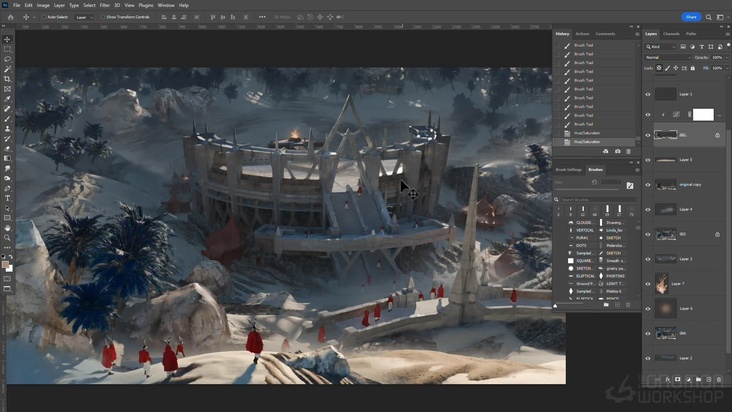The height and width of the screenshot is (412, 732).
Task: Open the Opacity value dropdown arrow
Action: tap(726, 57)
